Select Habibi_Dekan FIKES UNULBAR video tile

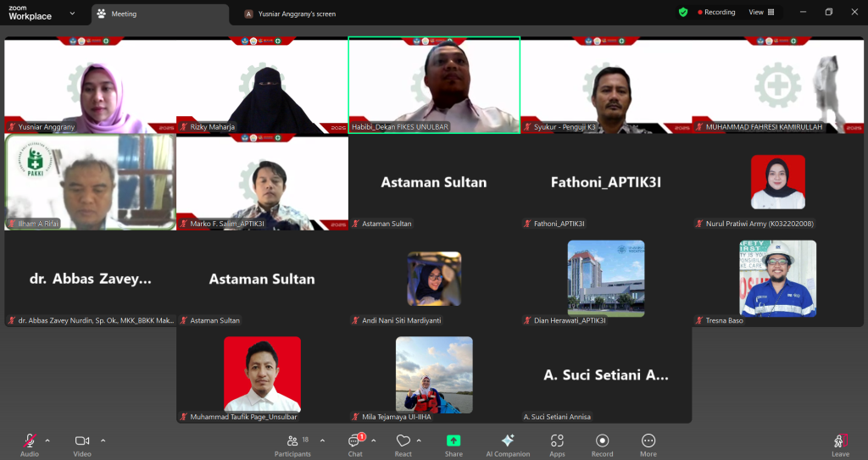pyautogui.click(x=434, y=85)
